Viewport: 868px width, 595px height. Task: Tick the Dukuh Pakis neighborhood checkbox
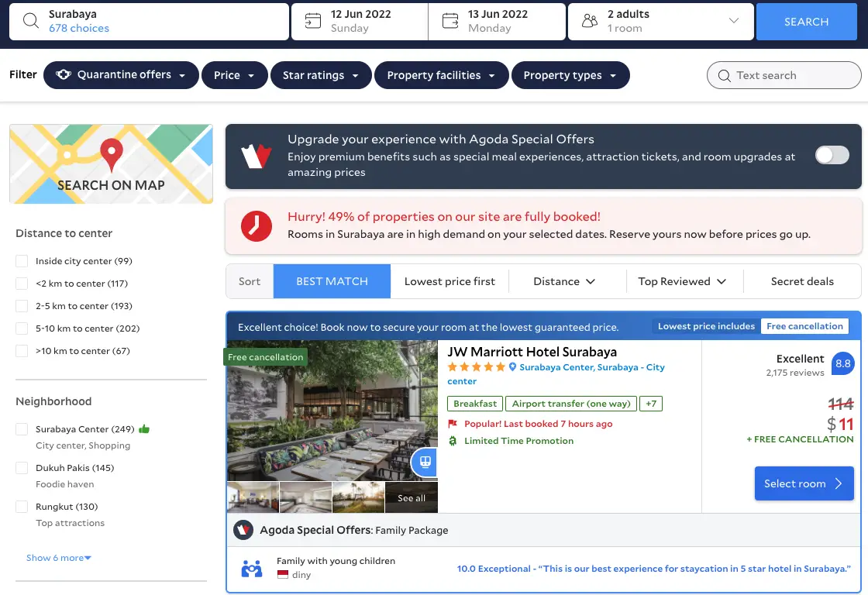pos(22,468)
